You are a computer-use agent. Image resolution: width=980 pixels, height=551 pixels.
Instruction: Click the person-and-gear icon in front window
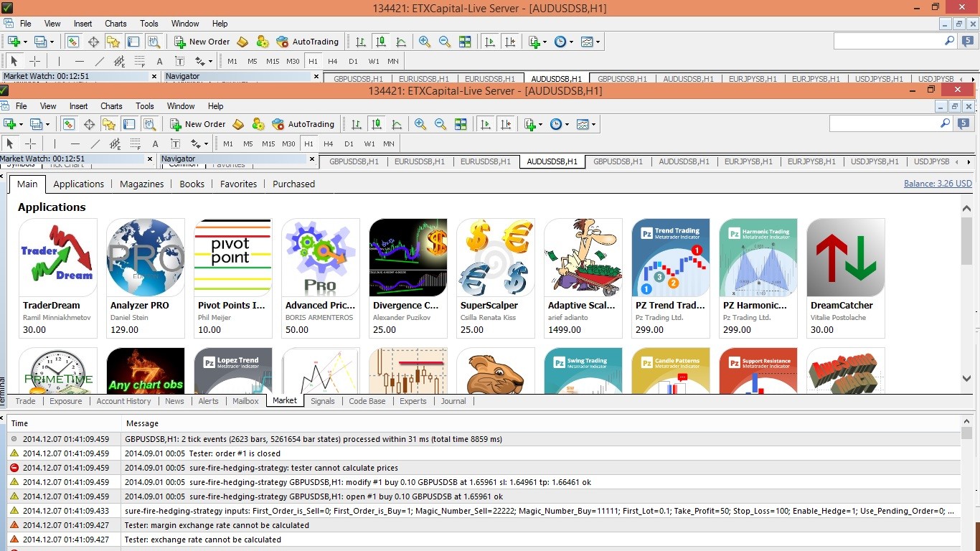point(258,124)
